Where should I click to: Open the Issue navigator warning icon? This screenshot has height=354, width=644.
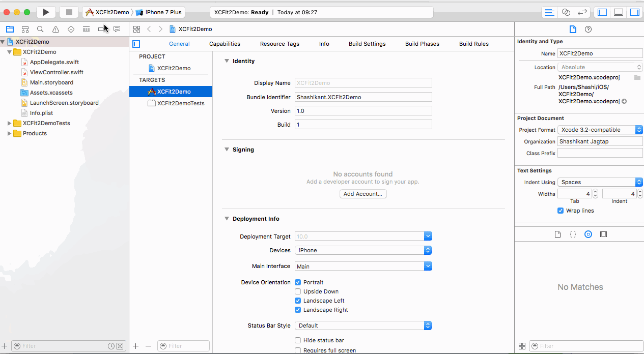(55, 29)
